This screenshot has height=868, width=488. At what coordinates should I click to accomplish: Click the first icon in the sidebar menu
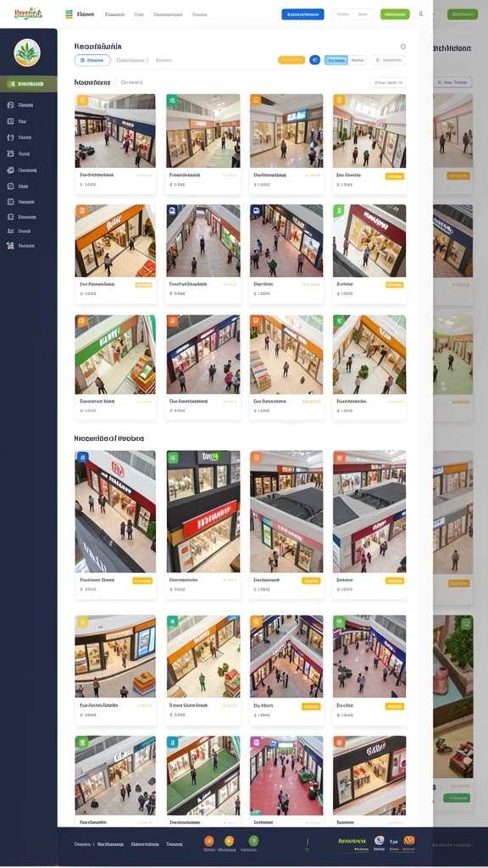click(x=10, y=104)
